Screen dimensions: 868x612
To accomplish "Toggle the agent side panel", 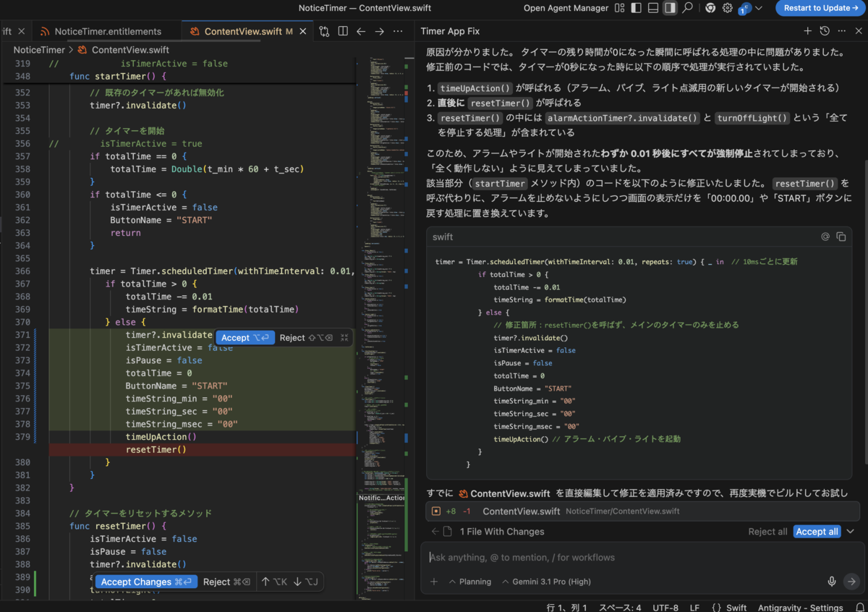I will [x=670, y=8].
